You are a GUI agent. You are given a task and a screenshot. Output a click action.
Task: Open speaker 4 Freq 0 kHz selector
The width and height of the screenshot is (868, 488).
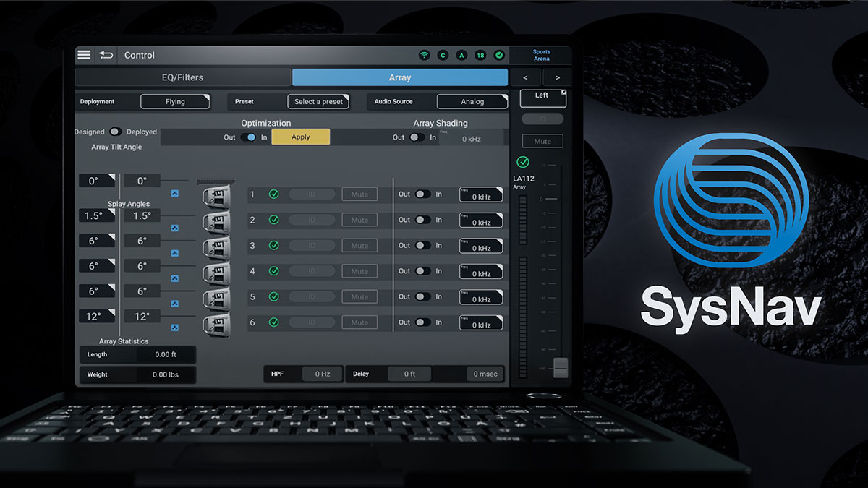tap(481, 272)
